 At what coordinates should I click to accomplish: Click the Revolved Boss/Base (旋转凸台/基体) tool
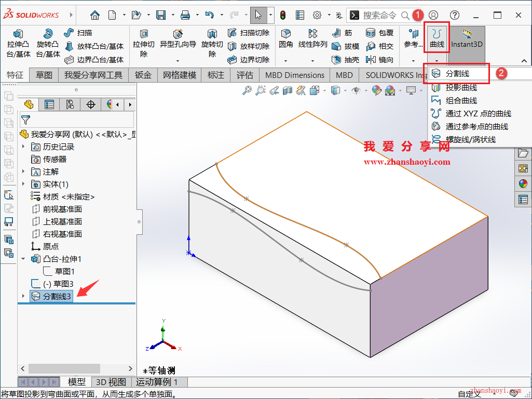[48, 44]
